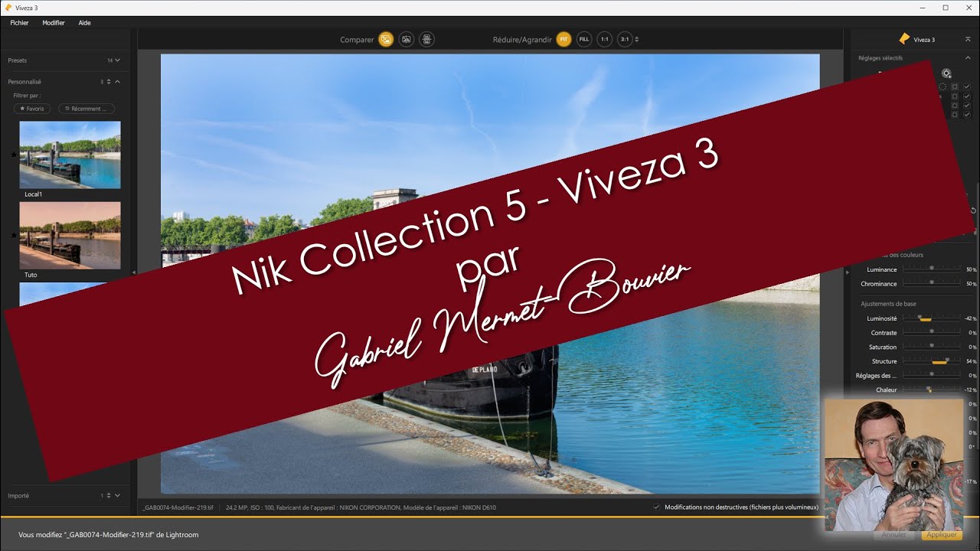Adjust the Contraste slider
The image size is (980, 551).
pos(932,332)
